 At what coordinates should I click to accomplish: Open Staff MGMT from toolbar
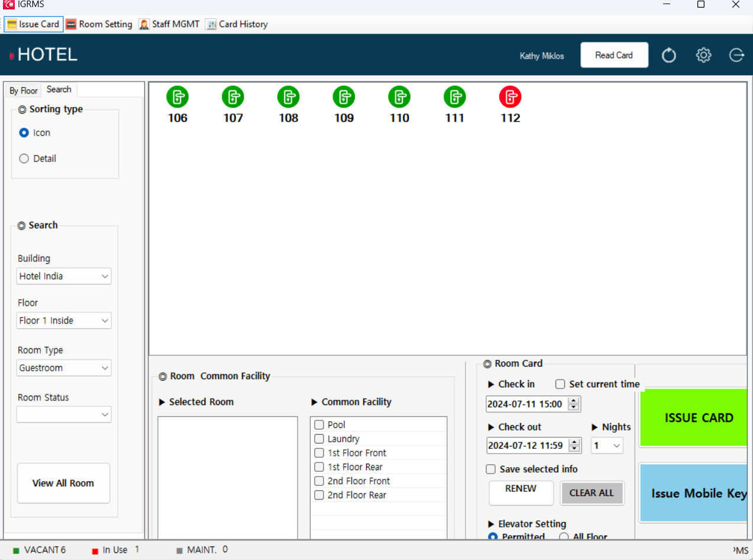tap(169, 24)
